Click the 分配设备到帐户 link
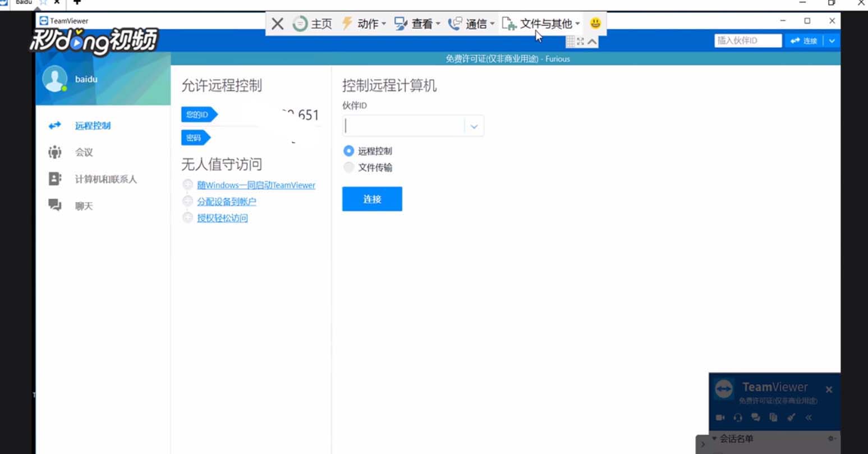Viewport: 868px width, 454px height. click(x=226, y=201)
